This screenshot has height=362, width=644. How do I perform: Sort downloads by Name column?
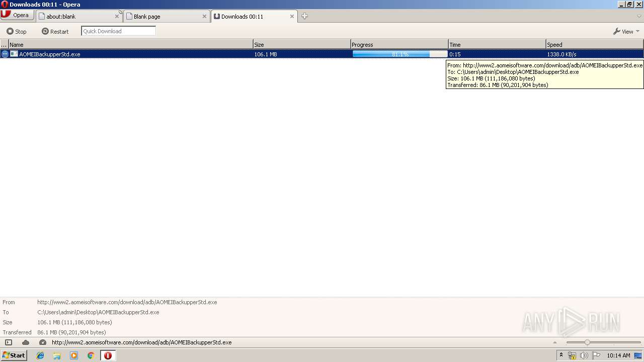(x=131, y=45)
